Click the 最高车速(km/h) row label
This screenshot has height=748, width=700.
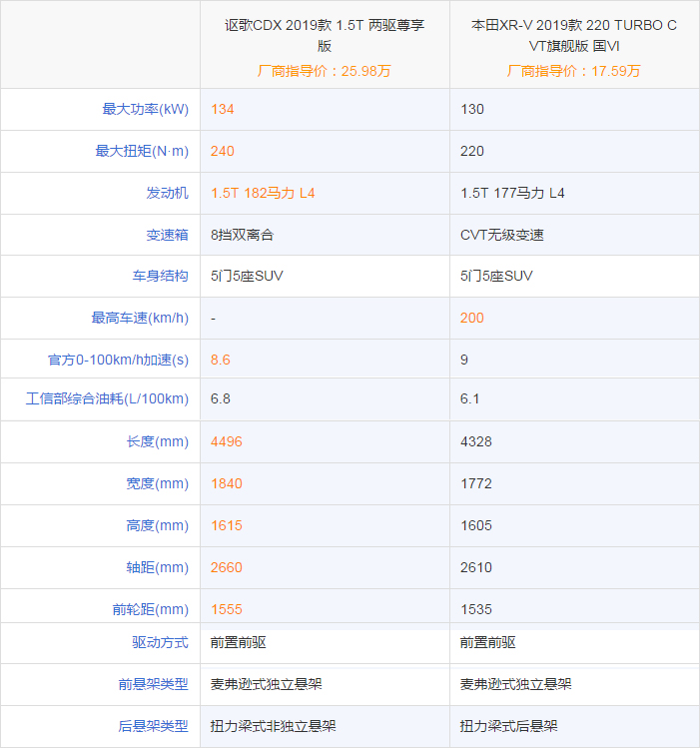tap(140, 319)
